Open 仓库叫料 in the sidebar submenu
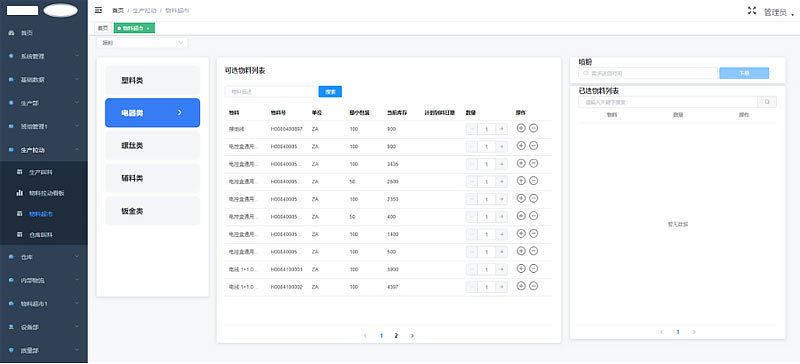 point(44,235)
